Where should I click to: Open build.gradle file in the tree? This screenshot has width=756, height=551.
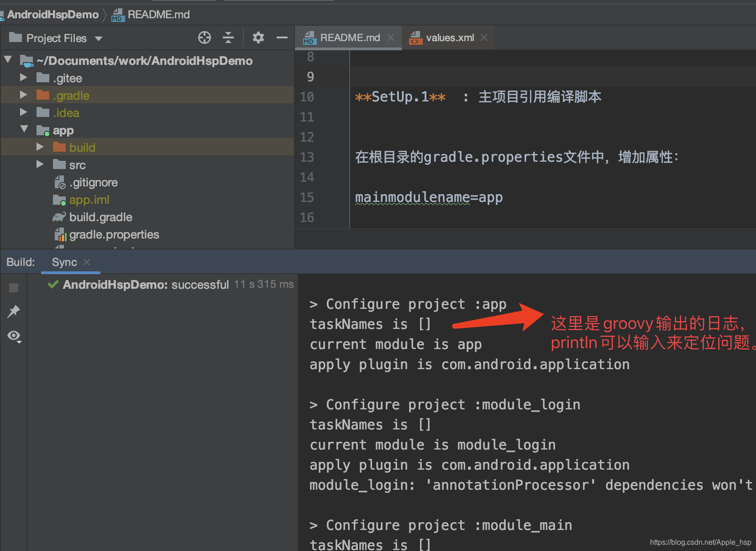(100, 217)
